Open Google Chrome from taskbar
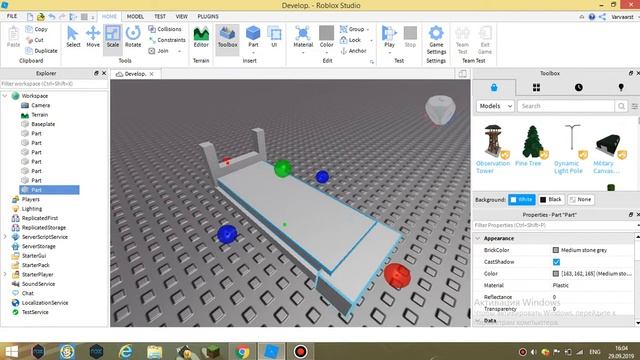Screen dimensions: 640x360 click(x=242, y=351)
